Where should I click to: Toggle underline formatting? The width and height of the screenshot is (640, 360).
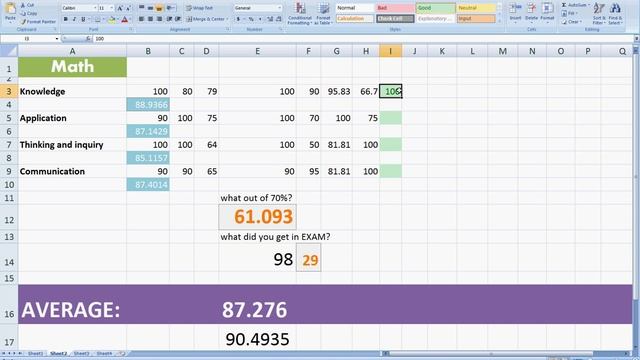83,19
